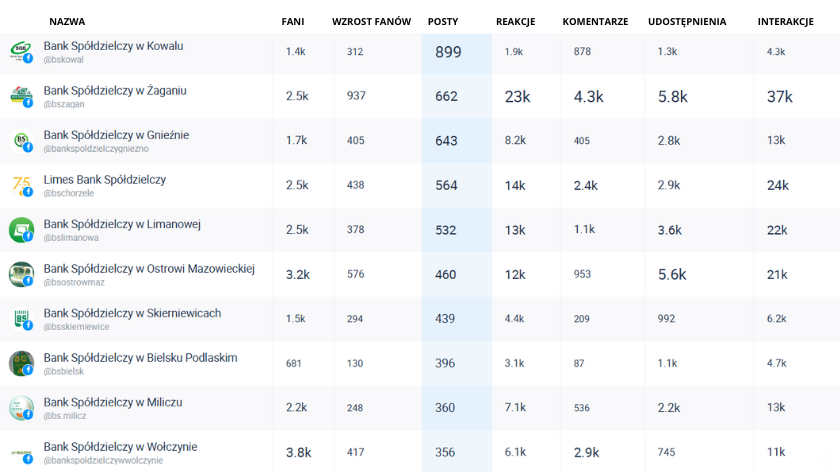Click the 899 posts cell for Kowal

[x=448, y=52]
